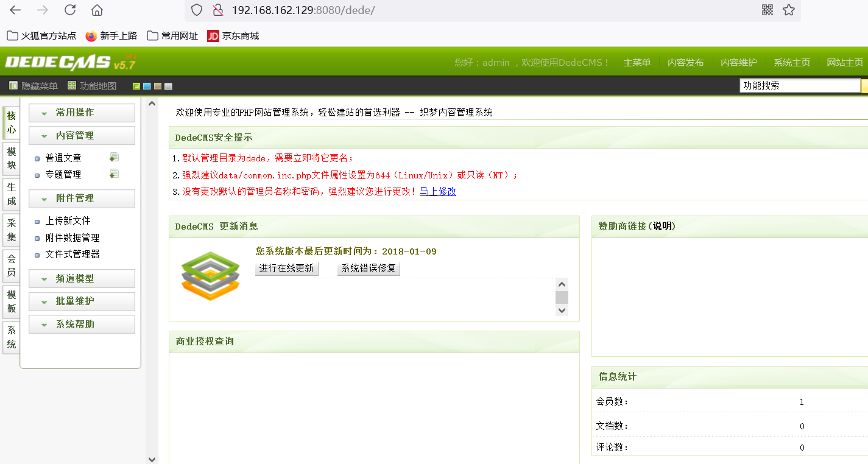Click the update message box down arrow
This screenshot has width=868, height=464.
click(x=562, y=310)
